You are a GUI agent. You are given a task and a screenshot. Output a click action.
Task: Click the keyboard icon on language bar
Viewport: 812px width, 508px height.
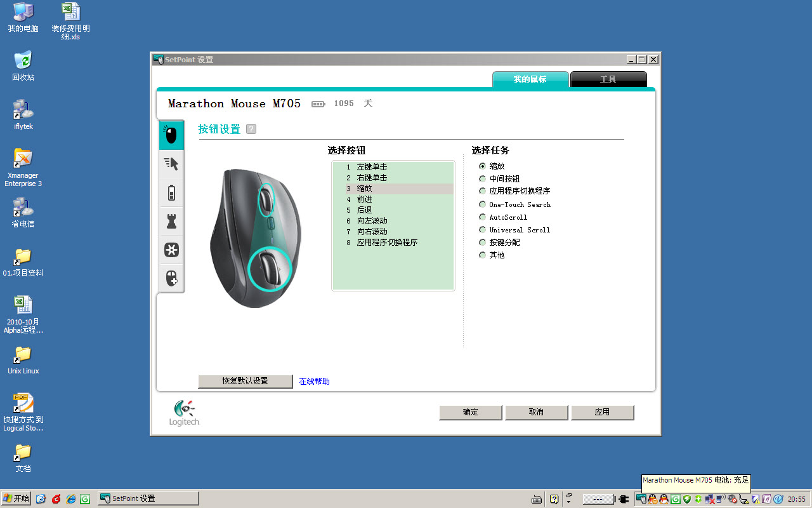coord(537,499)
